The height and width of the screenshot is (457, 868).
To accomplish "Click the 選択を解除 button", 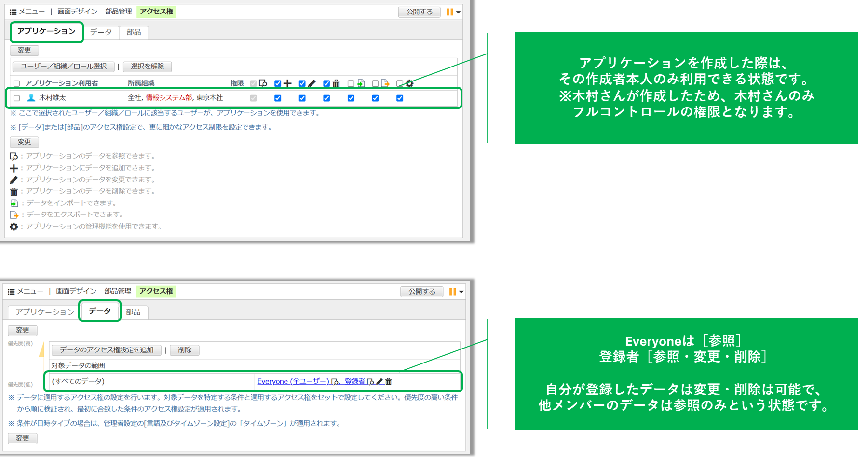I will tap(148, 67).
